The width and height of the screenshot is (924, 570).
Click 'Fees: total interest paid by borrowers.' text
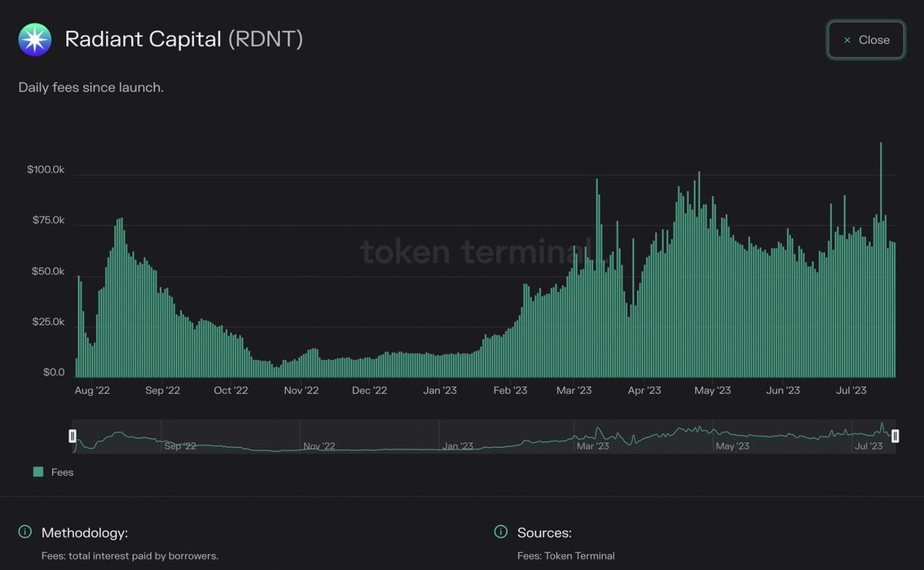[x=130, y=556]
